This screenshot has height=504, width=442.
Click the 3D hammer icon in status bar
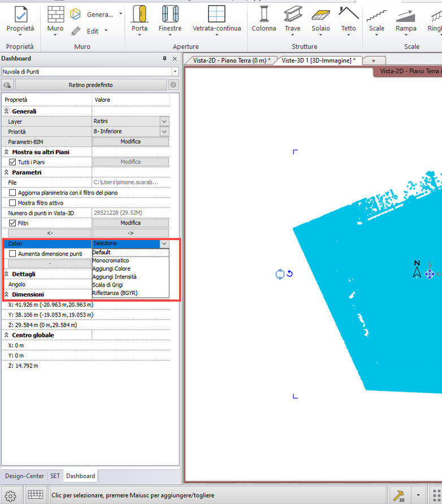pyautogui.click(x=399, y=496)
